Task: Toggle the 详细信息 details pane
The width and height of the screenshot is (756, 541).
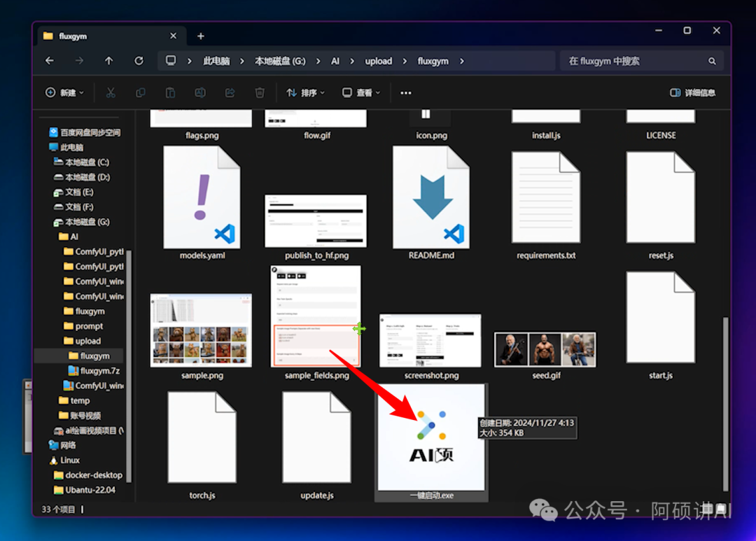Action: pyautogui.click(x=693, y=92)
